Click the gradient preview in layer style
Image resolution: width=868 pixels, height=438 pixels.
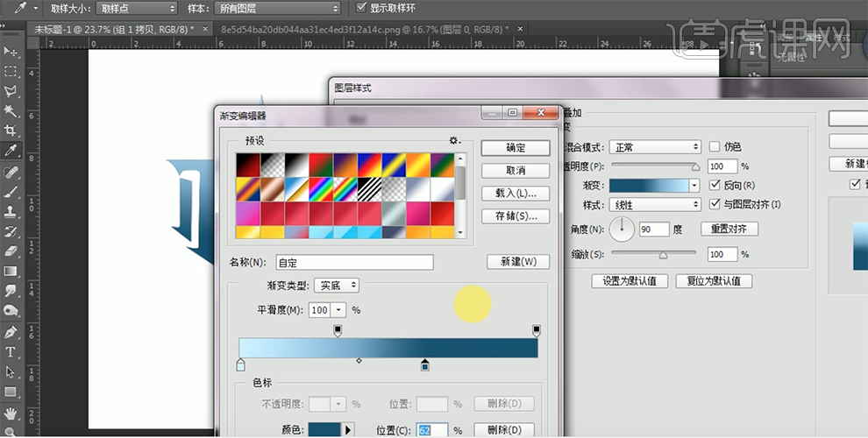pyautogui.click(x=649, y=186)
